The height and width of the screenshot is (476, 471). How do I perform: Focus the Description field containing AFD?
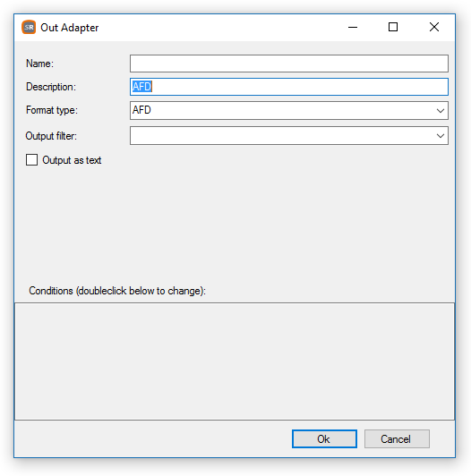tap(289, 87)
